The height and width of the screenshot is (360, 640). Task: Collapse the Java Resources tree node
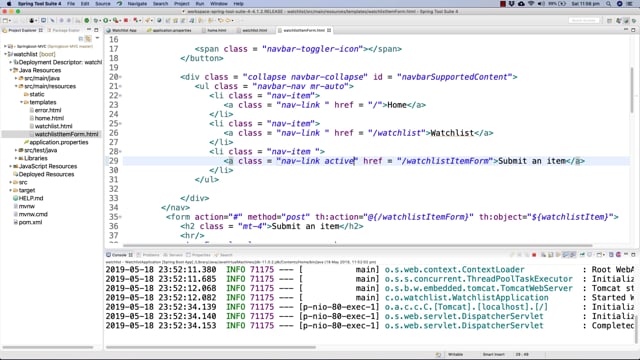pos(11,70)
